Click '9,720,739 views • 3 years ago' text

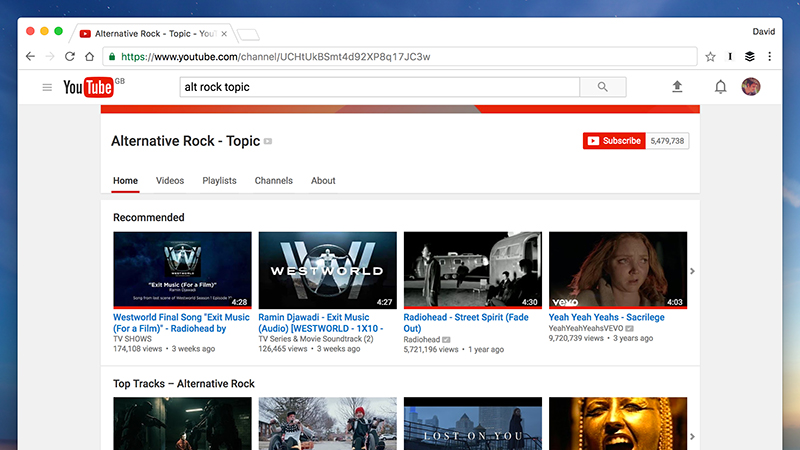tap(601, 338)
